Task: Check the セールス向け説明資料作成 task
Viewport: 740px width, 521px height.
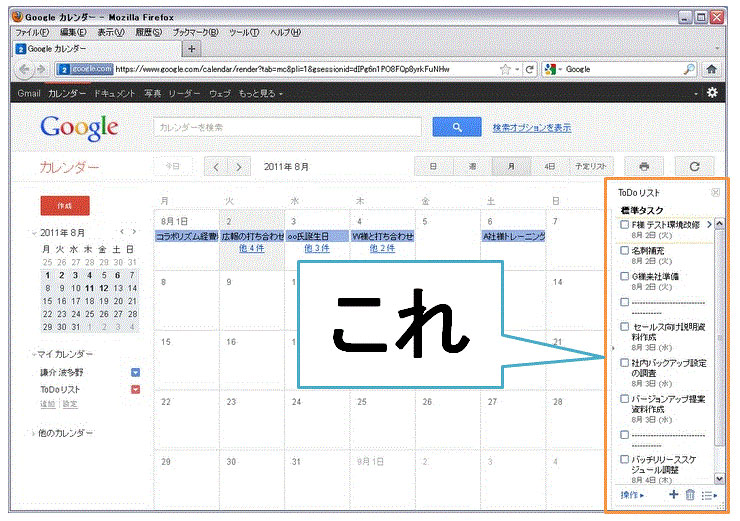Action: tap(624, 327)
